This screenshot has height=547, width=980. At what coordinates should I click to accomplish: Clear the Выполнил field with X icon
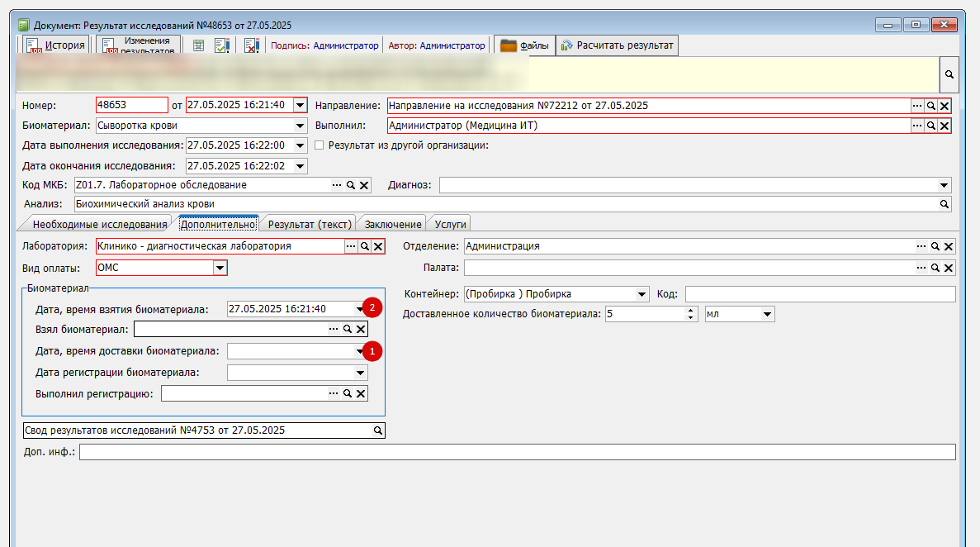[944, 126]
